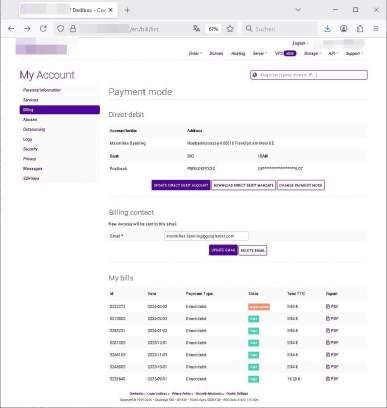
Task: Click Update Direct Debit Account button
Action: [181, 185]
